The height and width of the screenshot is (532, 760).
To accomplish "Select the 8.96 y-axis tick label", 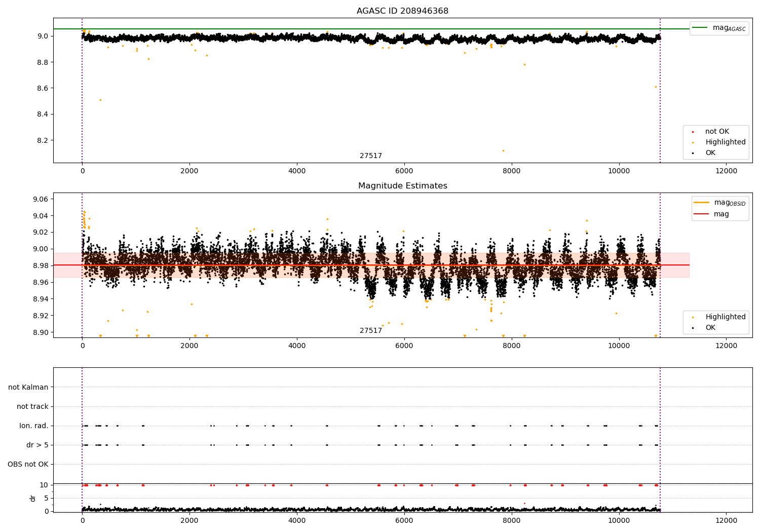I will pyautogui.click(x=41, y=282).
